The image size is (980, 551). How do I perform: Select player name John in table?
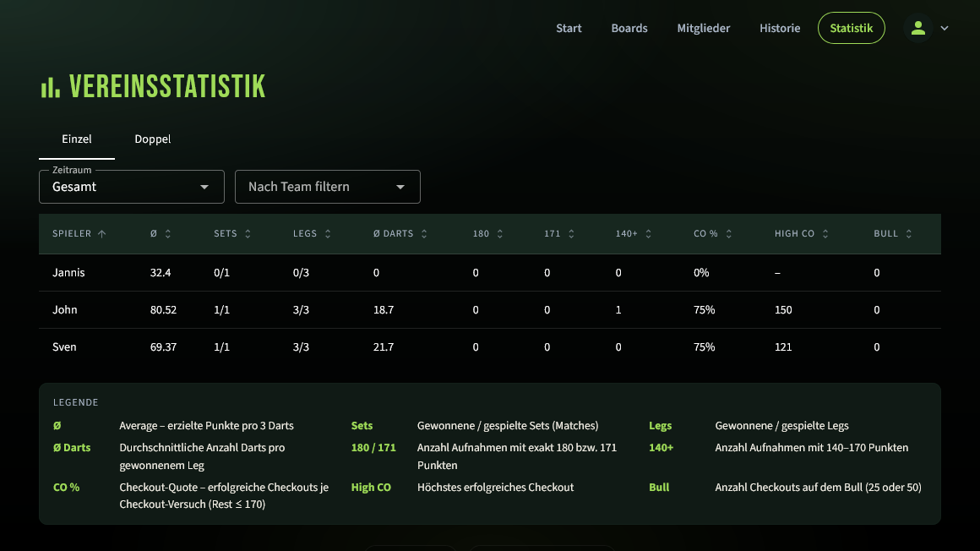(65, 309)
